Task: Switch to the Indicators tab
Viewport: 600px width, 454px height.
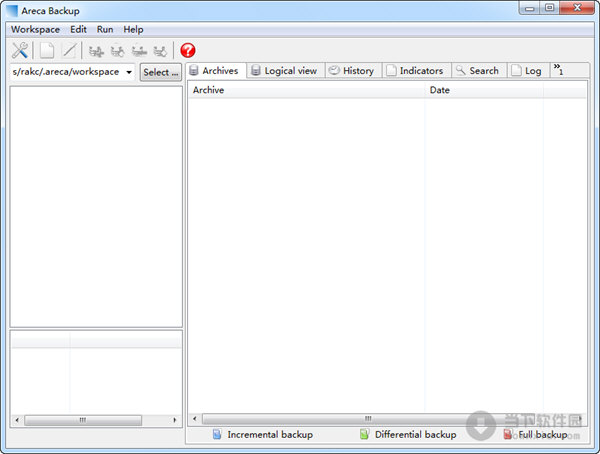Action: click(x=417, y=71)
